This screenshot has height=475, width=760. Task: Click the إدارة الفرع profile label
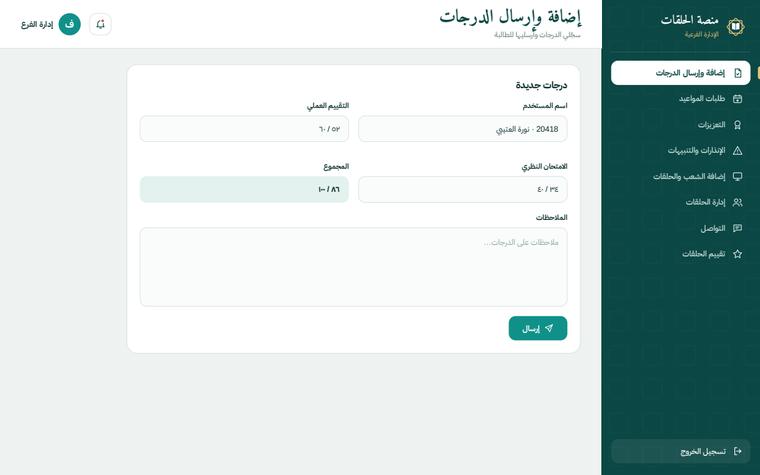click(37, 25)
